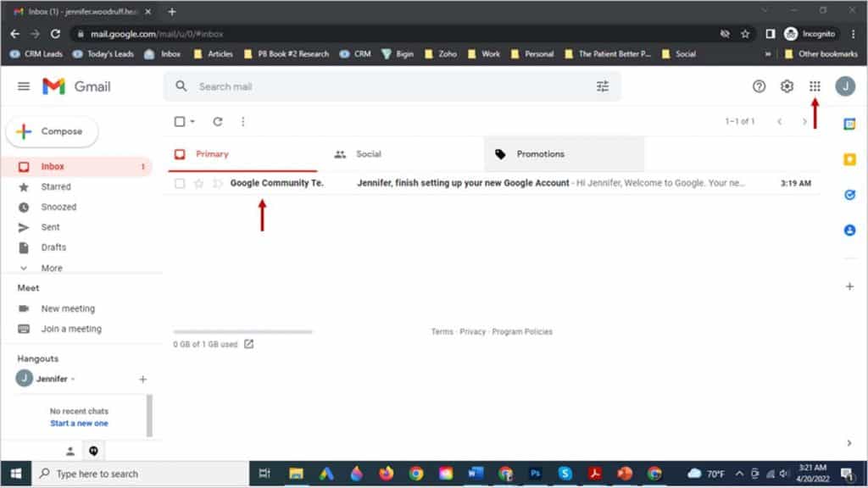Screen dimensions: 868x488
Task: Go back with the browser back arrow
Action: tap(14, 34)
